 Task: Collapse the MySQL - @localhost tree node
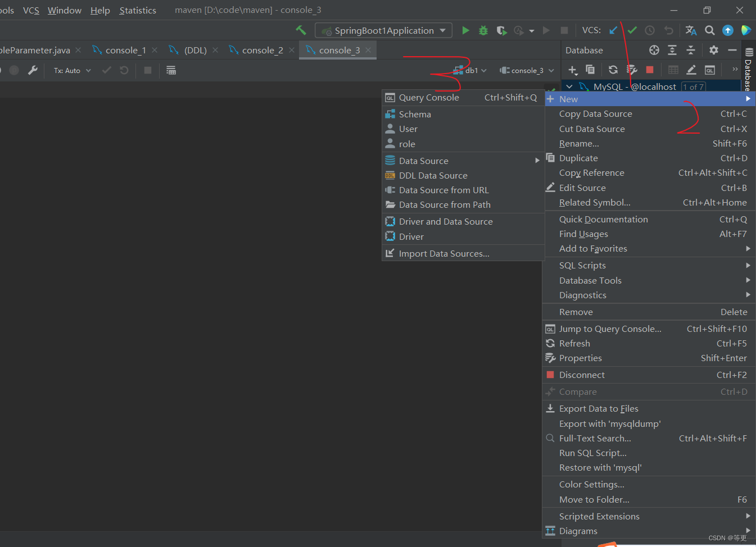pyautogui.click(x=569, y=86)
